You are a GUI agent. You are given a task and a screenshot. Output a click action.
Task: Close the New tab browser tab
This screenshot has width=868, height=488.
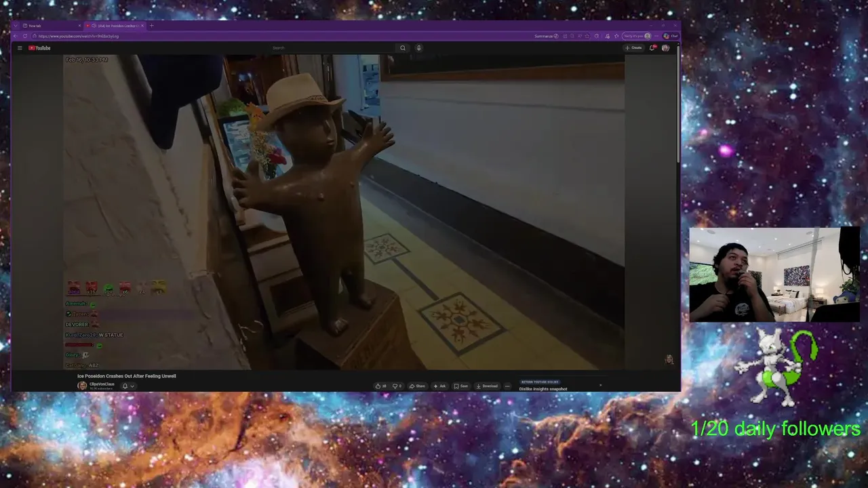tap(79, 26)
